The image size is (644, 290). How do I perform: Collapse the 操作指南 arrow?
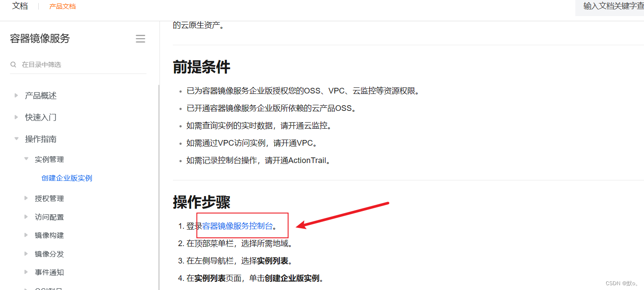click(16, 139)
